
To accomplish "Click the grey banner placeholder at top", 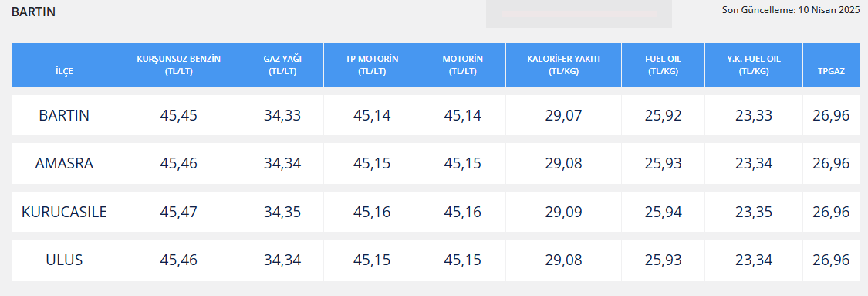I will (x=579, y=14).
